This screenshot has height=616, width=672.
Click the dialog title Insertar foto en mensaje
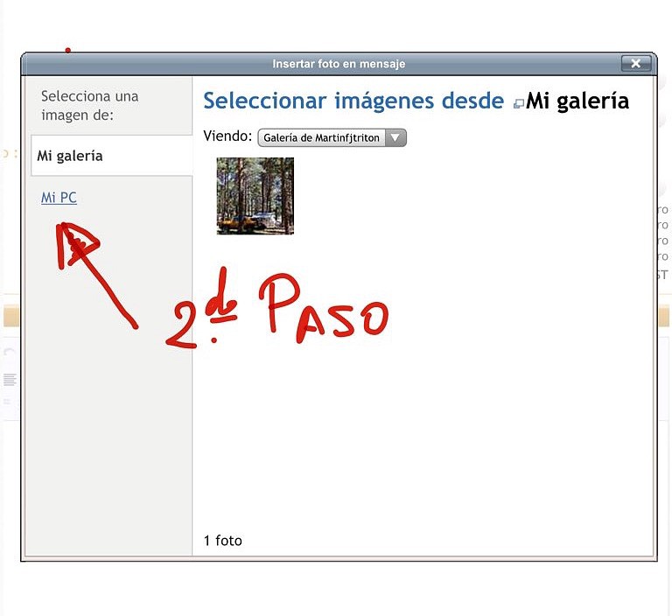point(339,64)
